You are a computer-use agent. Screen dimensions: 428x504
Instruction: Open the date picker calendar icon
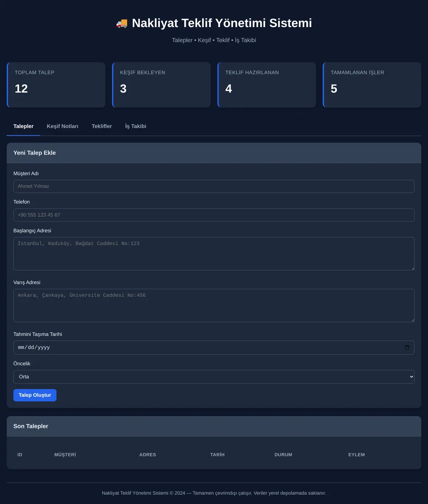click(407, 348)
